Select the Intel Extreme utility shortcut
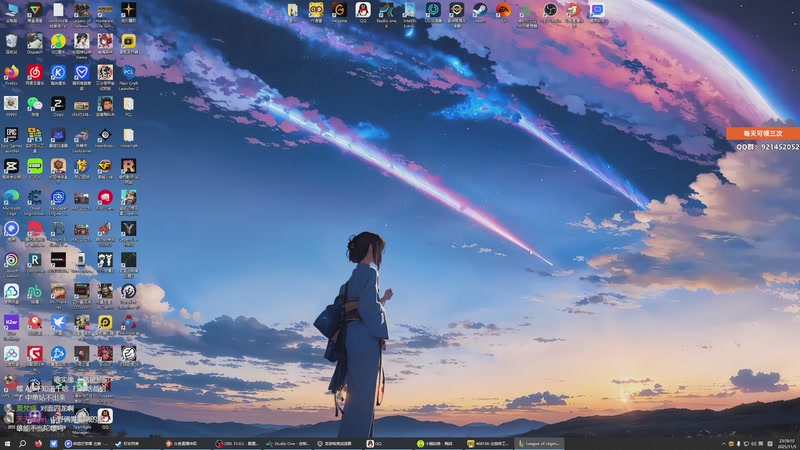Image resolution: width=800 pixels, height=450 pixels. [410, 14]
